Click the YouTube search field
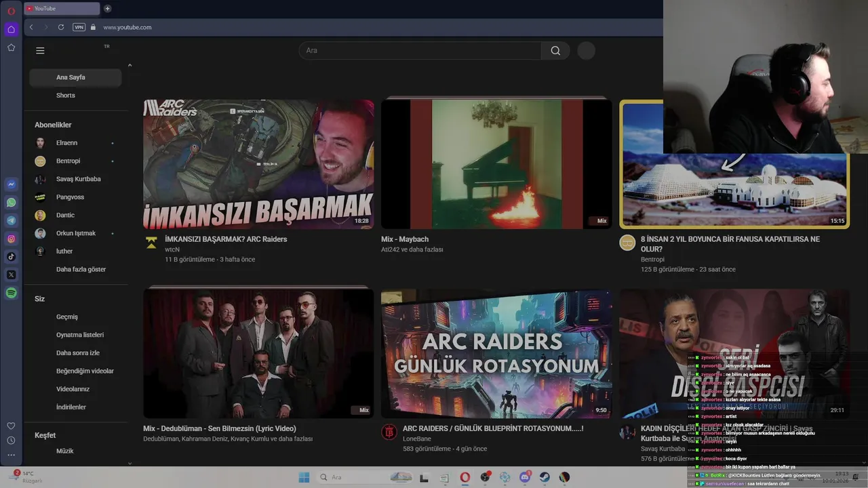868x488 pixels. coord(420,50)
